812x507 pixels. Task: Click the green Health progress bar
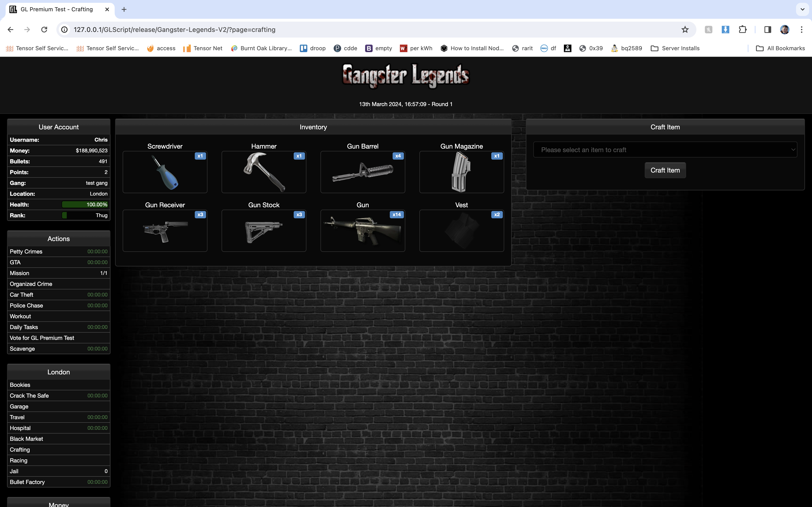click(85, 204)
